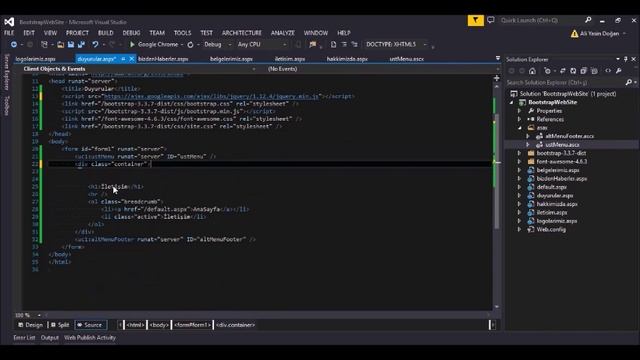The image size is (640, 360).
Task: Click the browser Refresh icon in toolbar
Action: [x=190, y=44]
